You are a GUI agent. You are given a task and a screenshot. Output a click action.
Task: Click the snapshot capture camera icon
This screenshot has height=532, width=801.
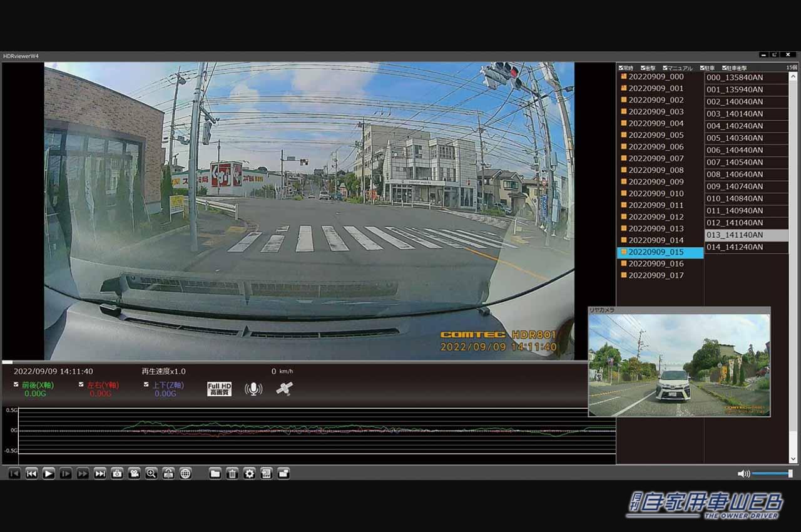pyautogui.click(x=117, y=474)
